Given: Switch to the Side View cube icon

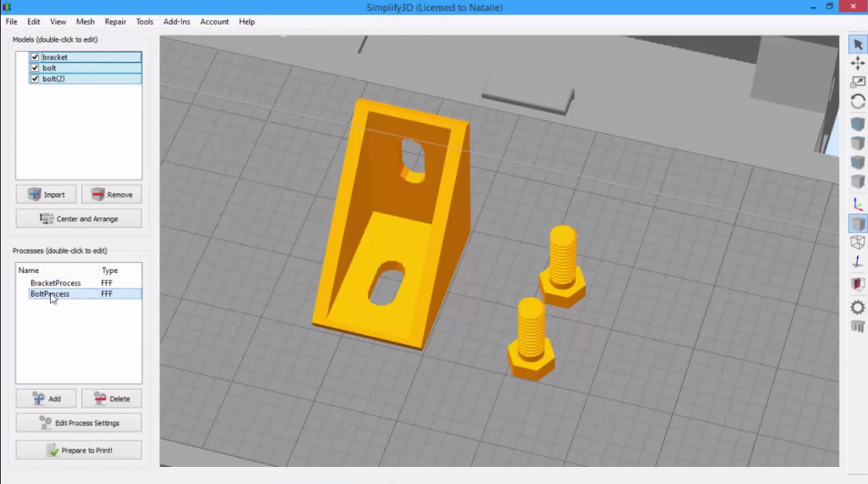Looking at the screenshot, I should pyautogui.click(x=858, y=181).
